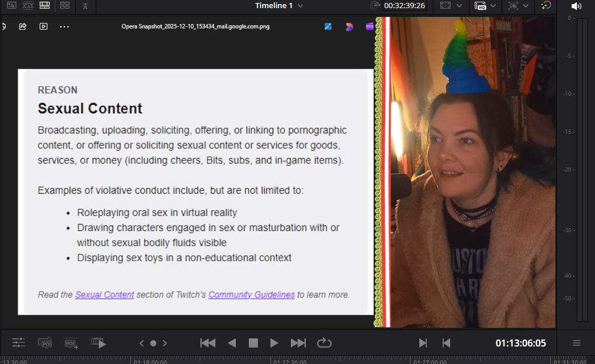Click the mark in point icon
The width and height of the screenshot is (595, 364).
[x=423, y=343]
